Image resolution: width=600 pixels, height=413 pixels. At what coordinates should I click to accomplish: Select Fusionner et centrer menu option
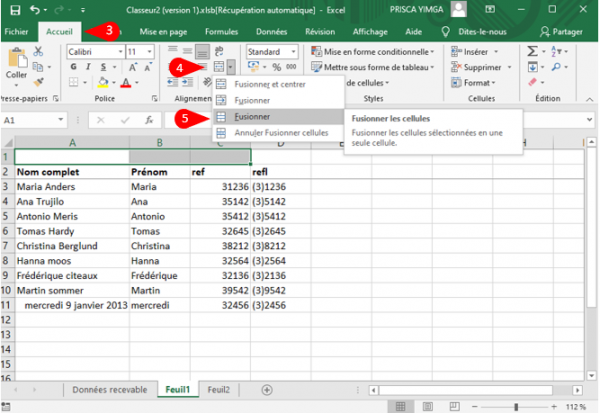click(270, 85)
